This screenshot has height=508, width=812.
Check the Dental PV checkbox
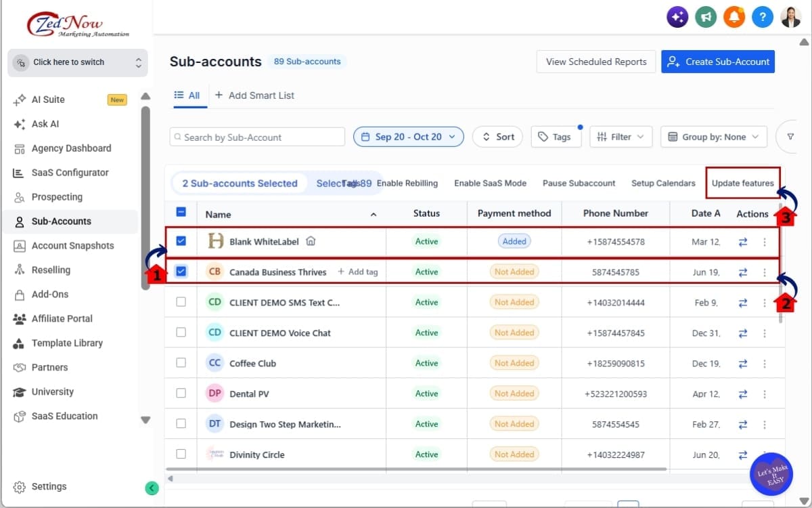pos(181,394)
